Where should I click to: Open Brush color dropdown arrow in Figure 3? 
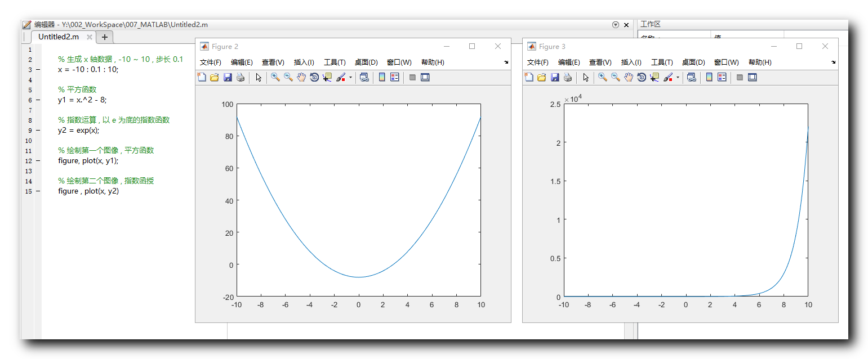(x=678, y=78)
